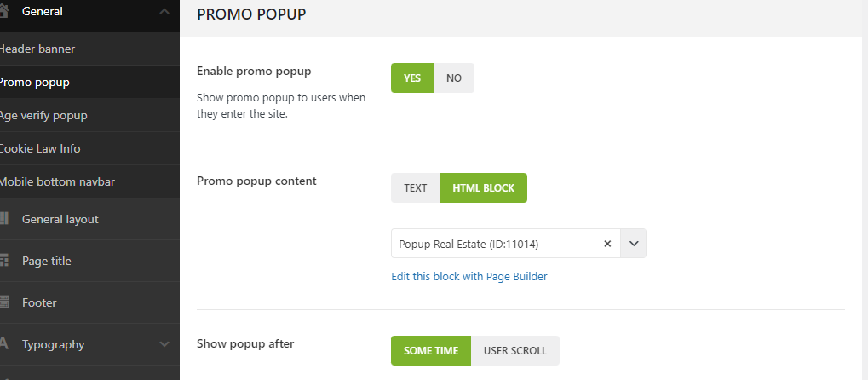868x380 pixels.
Task: Open Header banner settings
Action: (x=38, y=49)
